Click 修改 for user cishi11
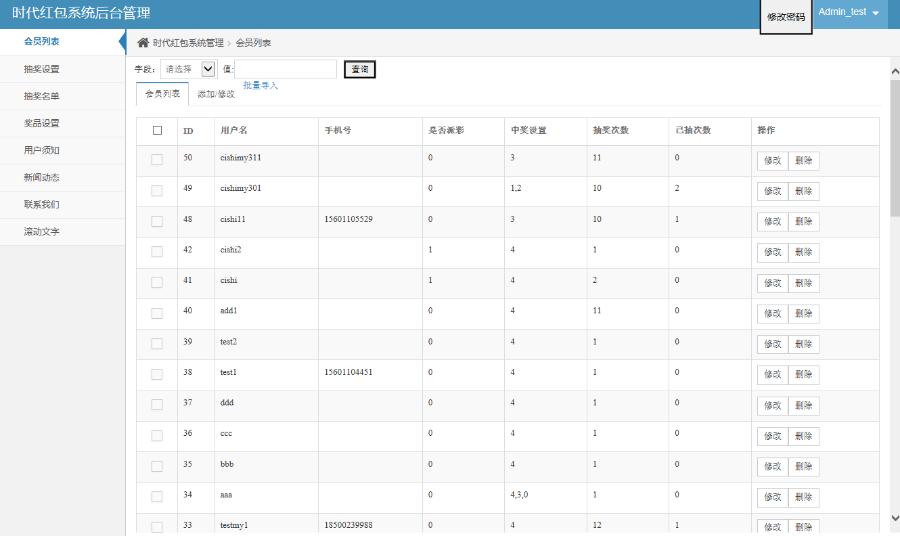 (772, 221)
